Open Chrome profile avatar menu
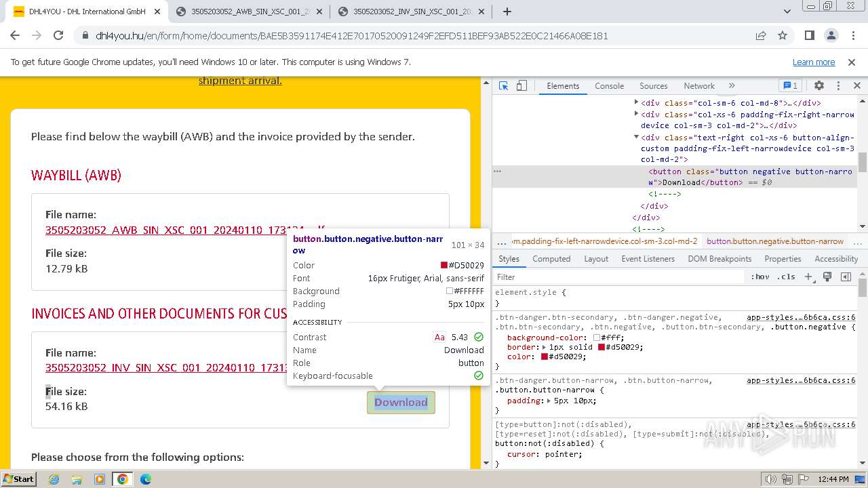The width and height of the screenshot is (868, 488). click(831, 36)
